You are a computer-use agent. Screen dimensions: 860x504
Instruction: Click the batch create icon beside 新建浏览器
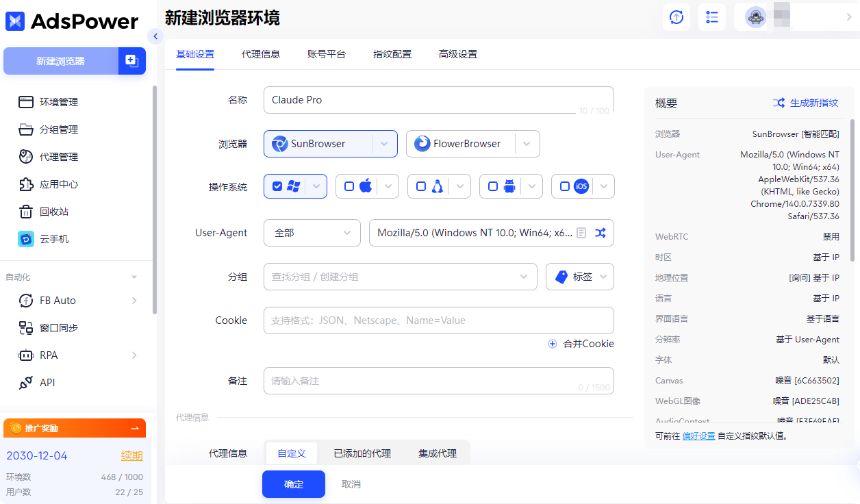point(131,61)
